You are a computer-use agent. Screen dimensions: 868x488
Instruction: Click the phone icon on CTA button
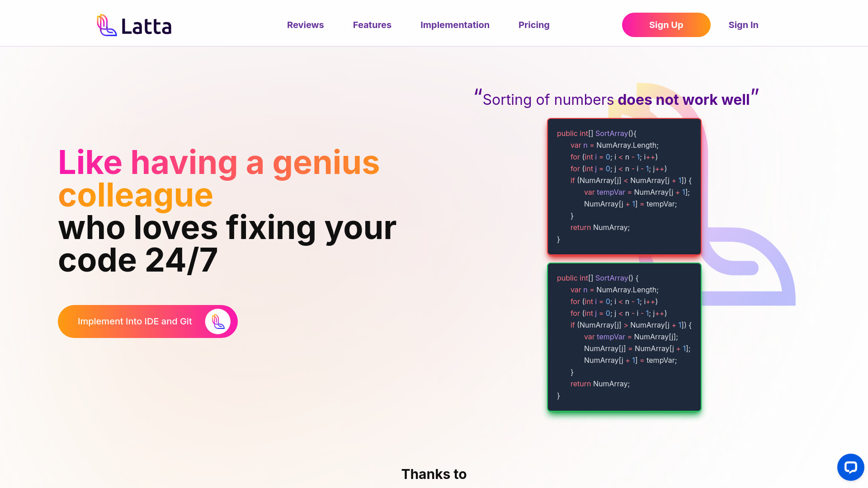[217, 321]
